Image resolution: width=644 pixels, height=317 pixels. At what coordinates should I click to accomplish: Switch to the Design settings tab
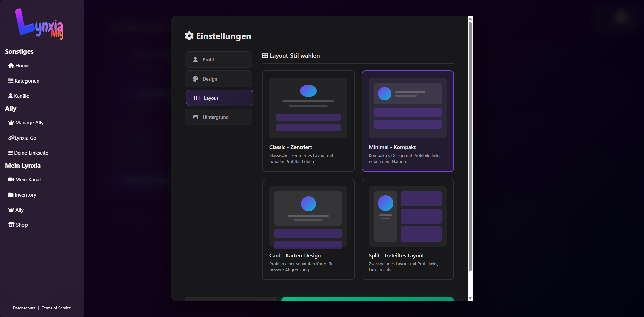pos(218,79)
